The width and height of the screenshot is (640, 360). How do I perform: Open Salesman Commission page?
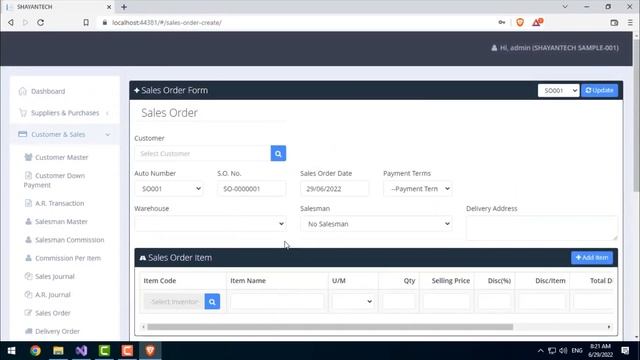[x=69, y=240]
